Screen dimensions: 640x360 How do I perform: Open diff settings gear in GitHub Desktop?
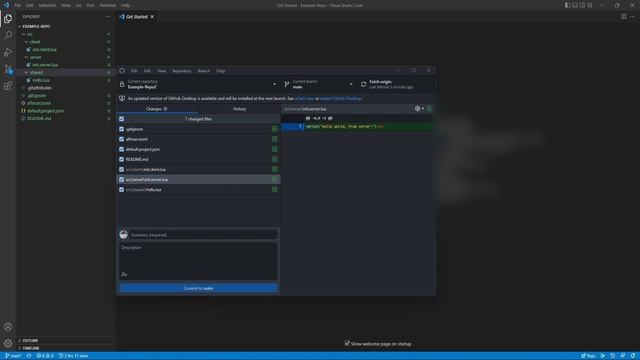[x=419, y=109]
